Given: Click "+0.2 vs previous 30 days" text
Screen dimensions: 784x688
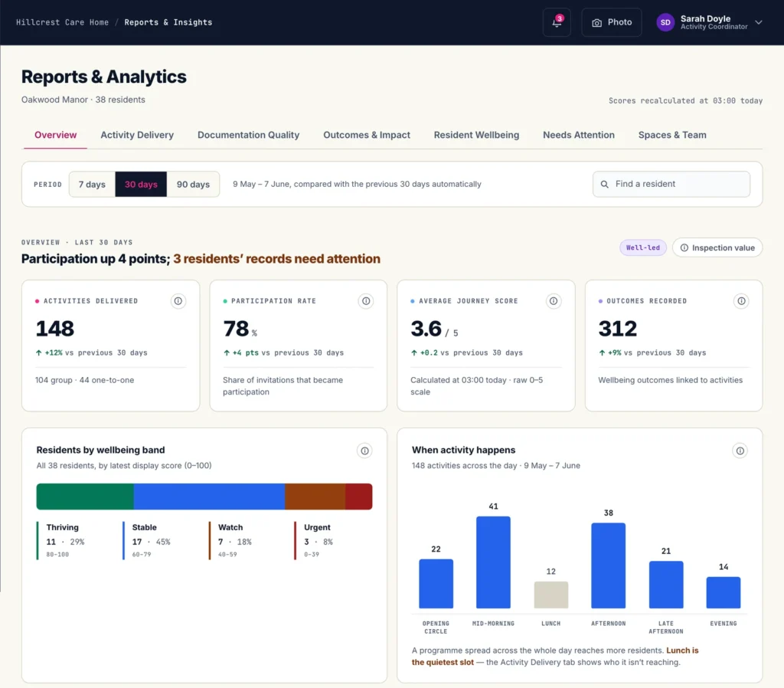Looking at the screenshot, I should 466,352.
